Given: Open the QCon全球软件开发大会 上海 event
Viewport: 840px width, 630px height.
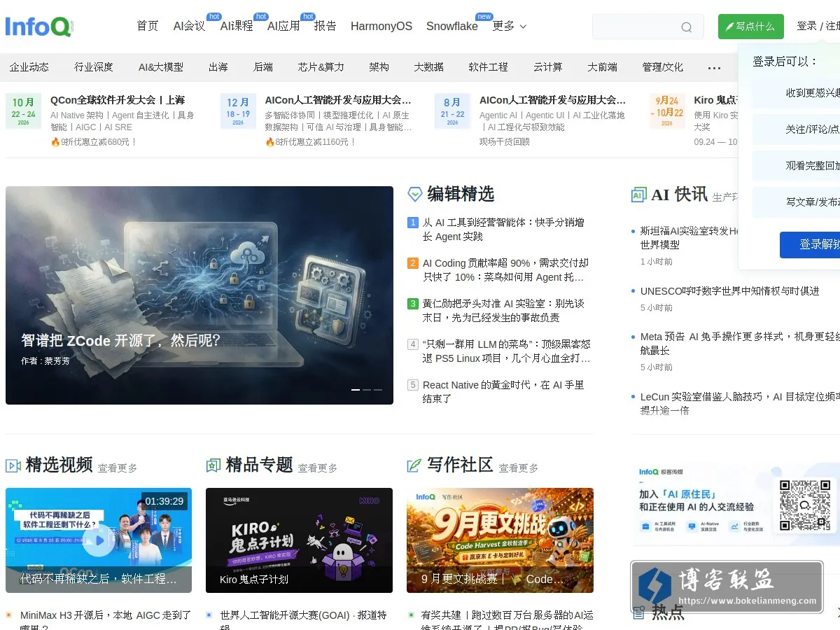Looking at the screenshot, I should tap(118, 100).
